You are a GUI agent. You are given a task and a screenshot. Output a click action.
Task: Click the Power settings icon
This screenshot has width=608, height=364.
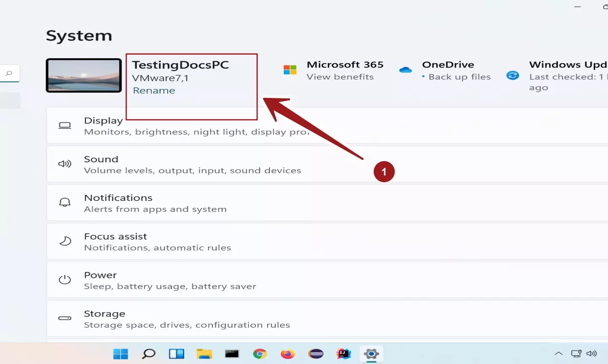[65, 280]
